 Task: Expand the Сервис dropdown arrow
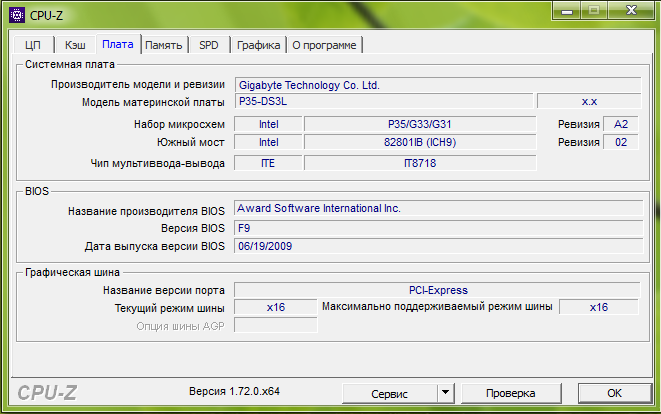(x=445, y=393)
